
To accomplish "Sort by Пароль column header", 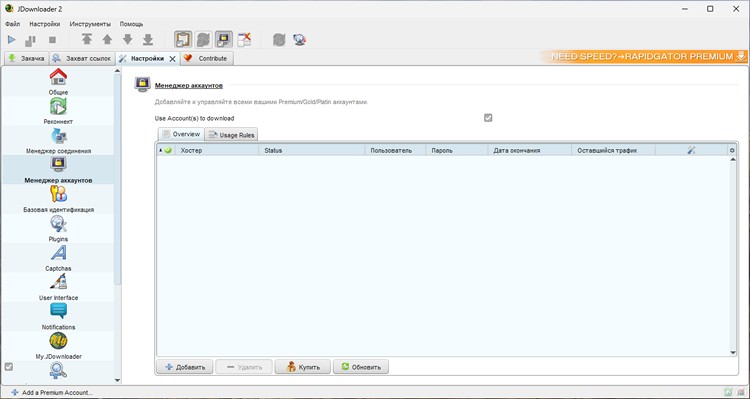I will click(x=457, y=150).
